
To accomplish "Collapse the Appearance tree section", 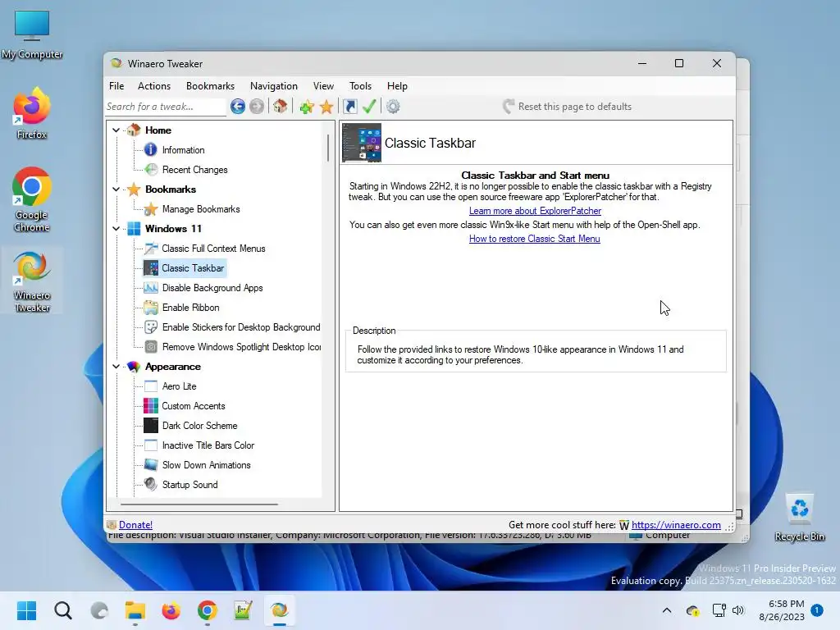I will (116, 367).
